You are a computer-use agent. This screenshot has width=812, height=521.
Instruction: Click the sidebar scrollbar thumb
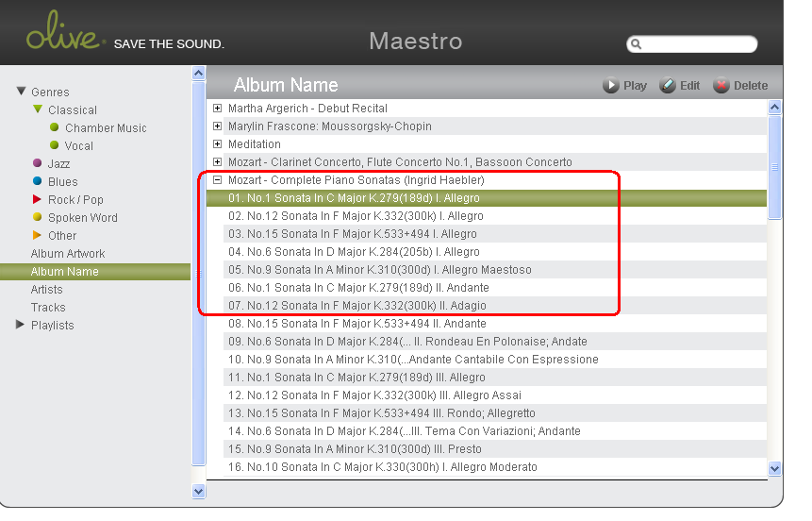[198, 274]
